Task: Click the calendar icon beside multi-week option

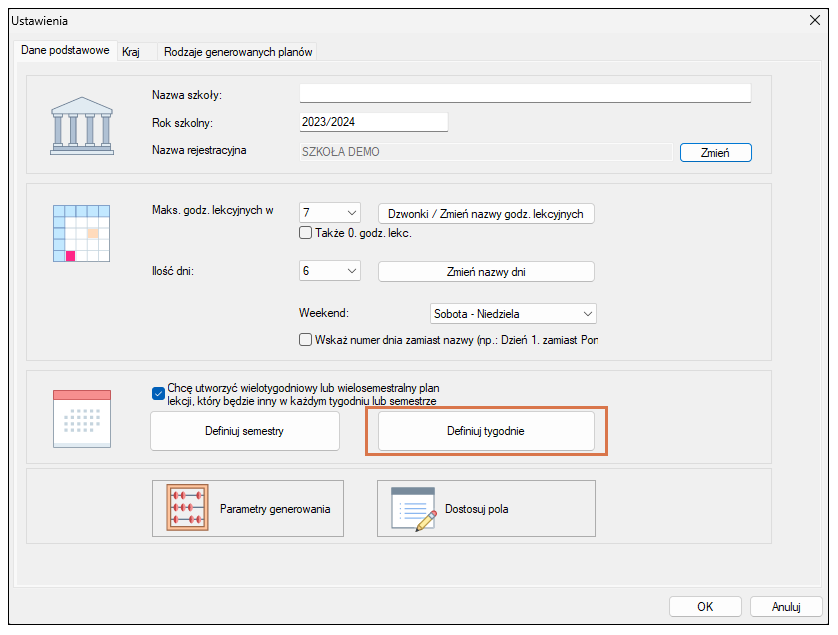Action: click(x=81, y=418)
